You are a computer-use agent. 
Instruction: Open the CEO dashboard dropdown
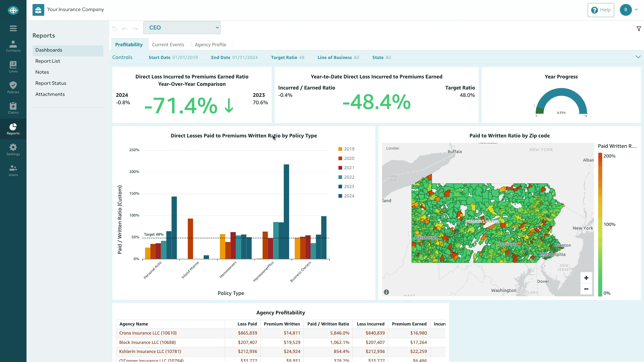[x=182, y=28]
